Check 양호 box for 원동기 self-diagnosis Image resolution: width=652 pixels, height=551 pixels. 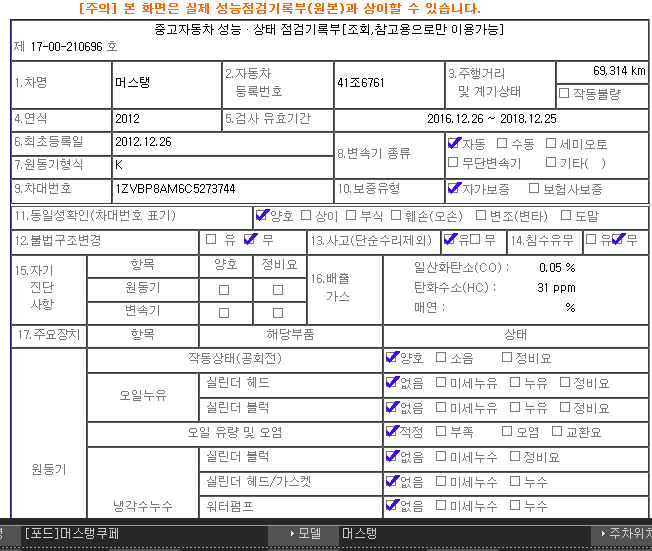(224, 290)
